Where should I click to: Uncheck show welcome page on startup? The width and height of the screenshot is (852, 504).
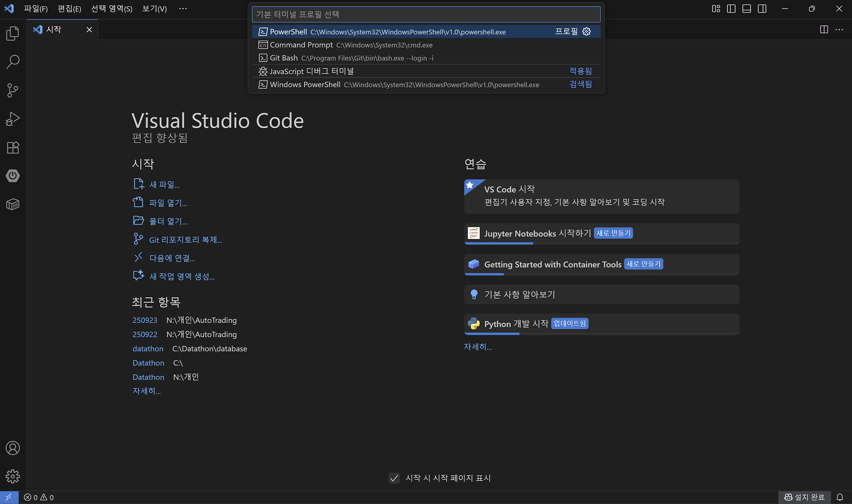[x=394, y=478]
